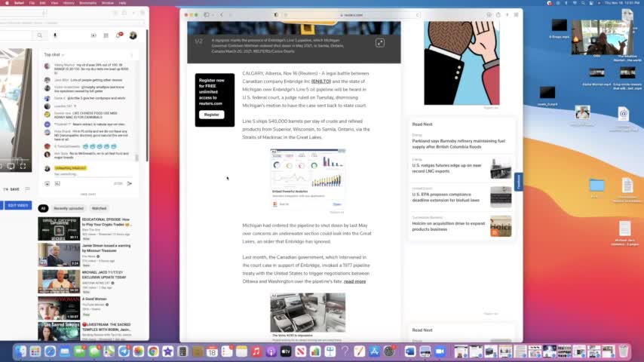Open the Share icon in Reuters Safari toolbar
The image size is (644, 362).
(498, 15)
